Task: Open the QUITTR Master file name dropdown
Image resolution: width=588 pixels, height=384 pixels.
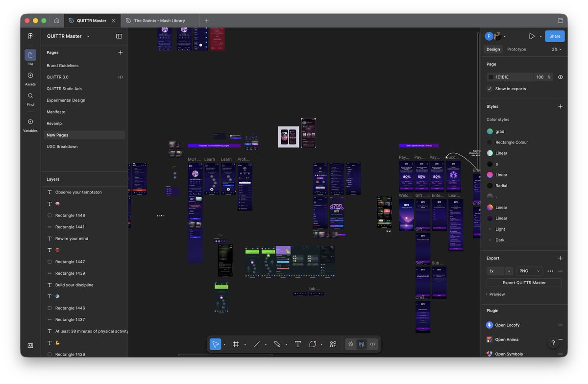Action: pyautogui.click(x=88, y=36)
